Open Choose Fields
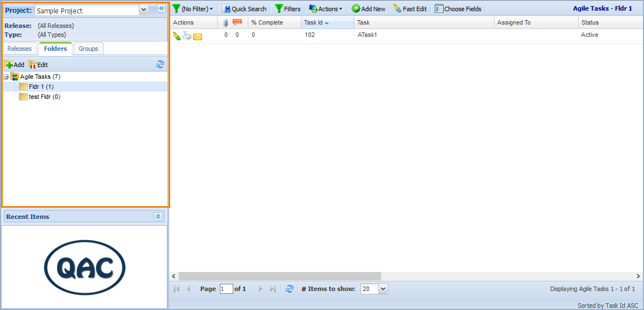The image size is (644, 310). [458, 8]
